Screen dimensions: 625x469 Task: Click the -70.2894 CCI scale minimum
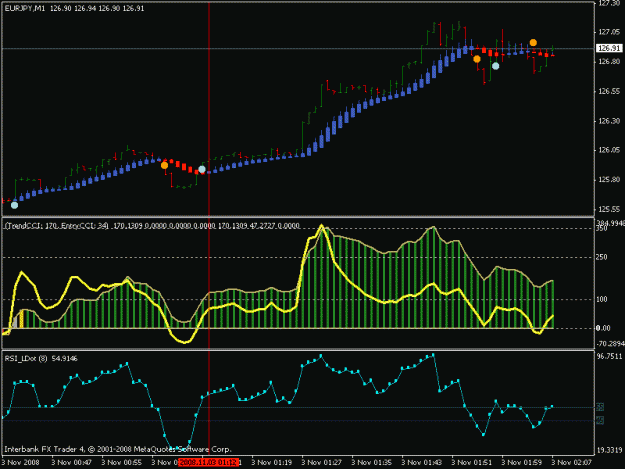point(610,343)
